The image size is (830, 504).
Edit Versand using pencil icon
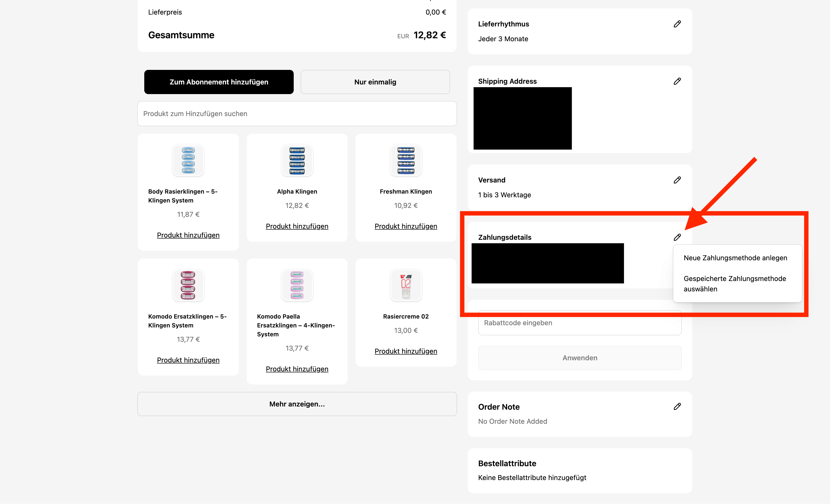pos(677,180)
